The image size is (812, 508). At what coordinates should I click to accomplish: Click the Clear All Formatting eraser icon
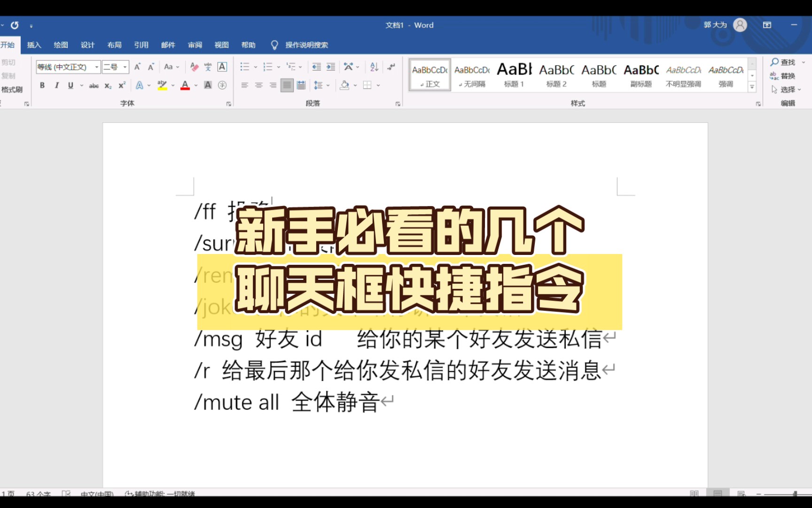tap(194, 67)
